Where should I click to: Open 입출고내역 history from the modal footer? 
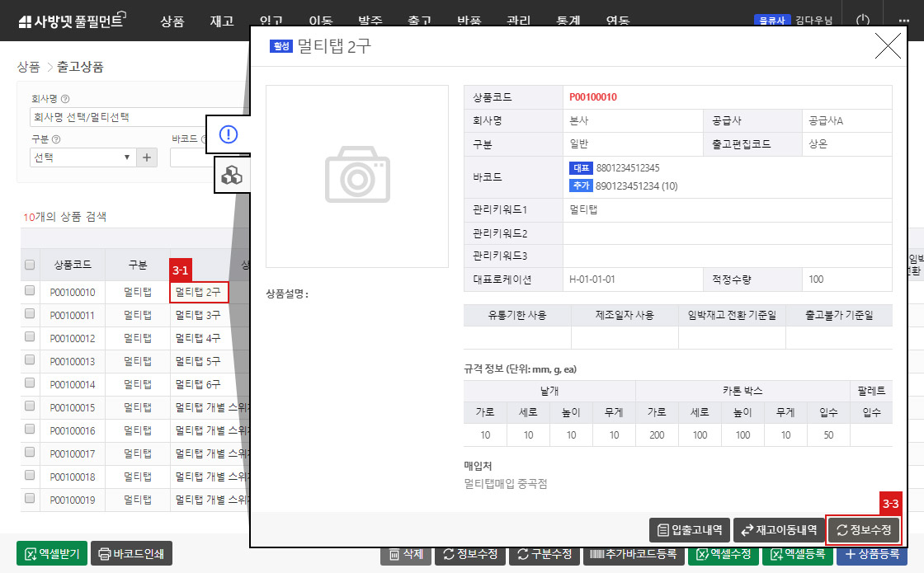(x=690, y=530)
